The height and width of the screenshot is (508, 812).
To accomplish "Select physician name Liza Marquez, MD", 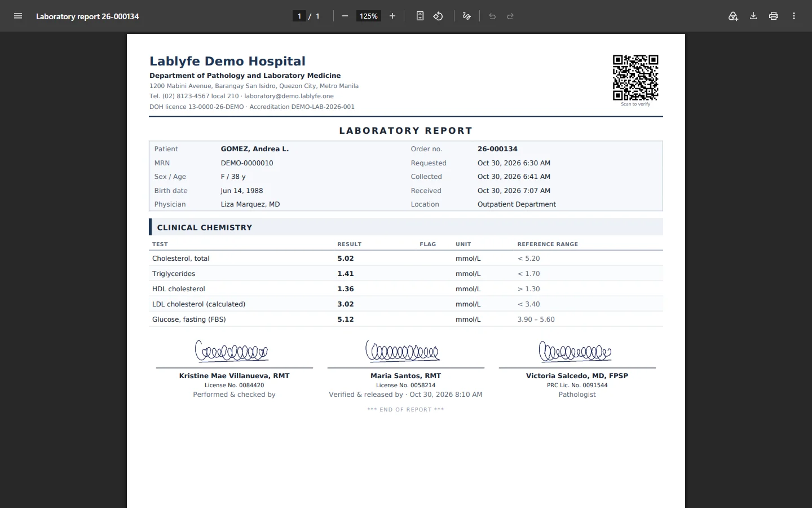I will (x=250, y=204).
